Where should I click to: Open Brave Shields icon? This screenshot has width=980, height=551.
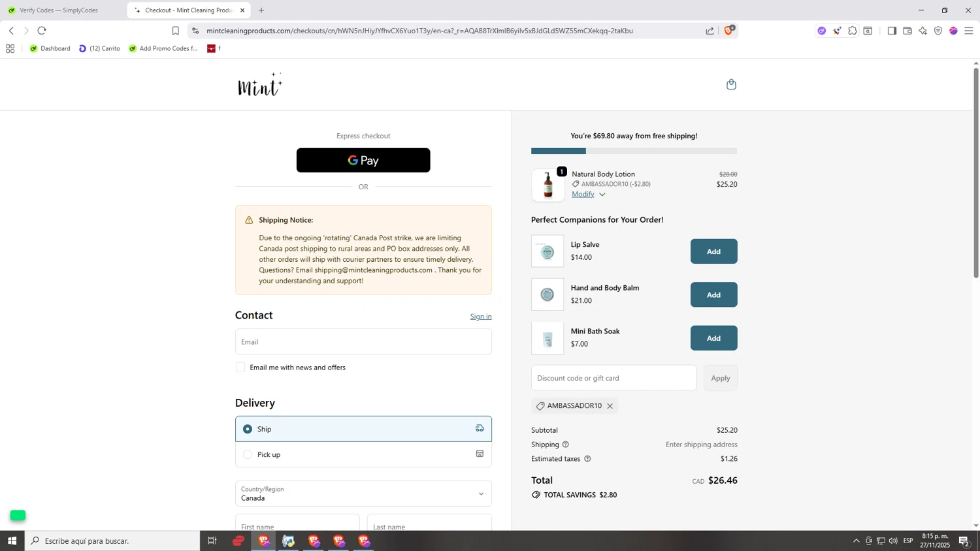(729, 30)
